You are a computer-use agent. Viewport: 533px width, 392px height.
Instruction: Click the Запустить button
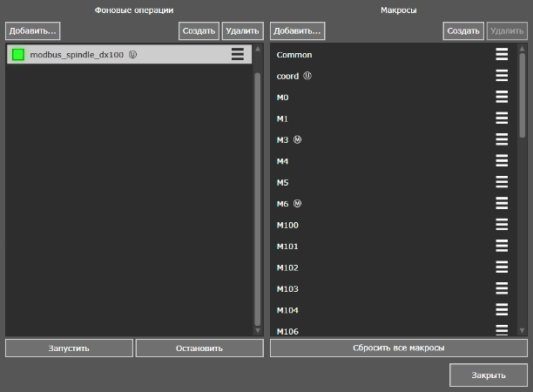(x=69, y=348)
